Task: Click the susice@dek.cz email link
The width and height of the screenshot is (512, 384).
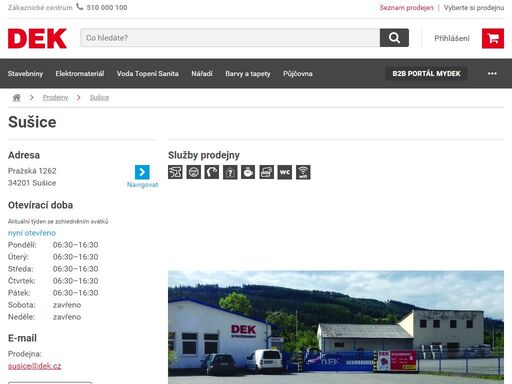Action: [34, 366]
